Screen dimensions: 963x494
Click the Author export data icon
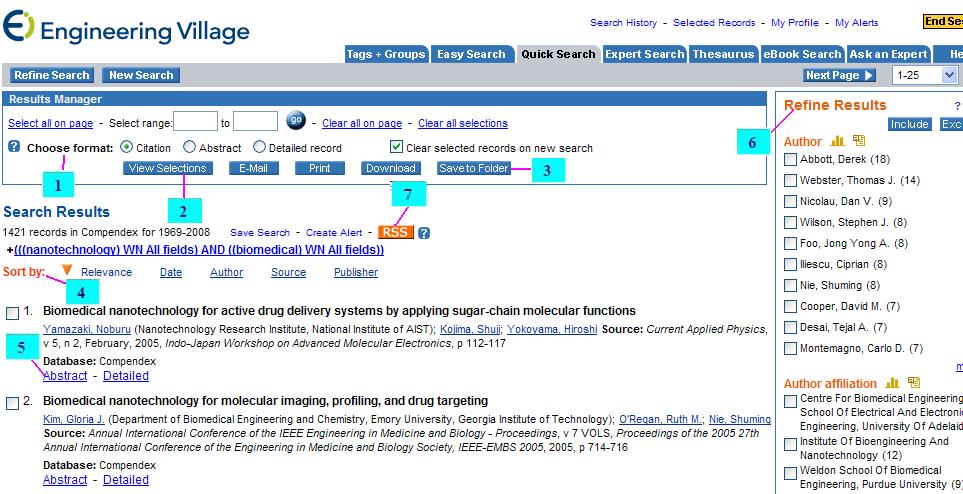click(x=859, y=141)
